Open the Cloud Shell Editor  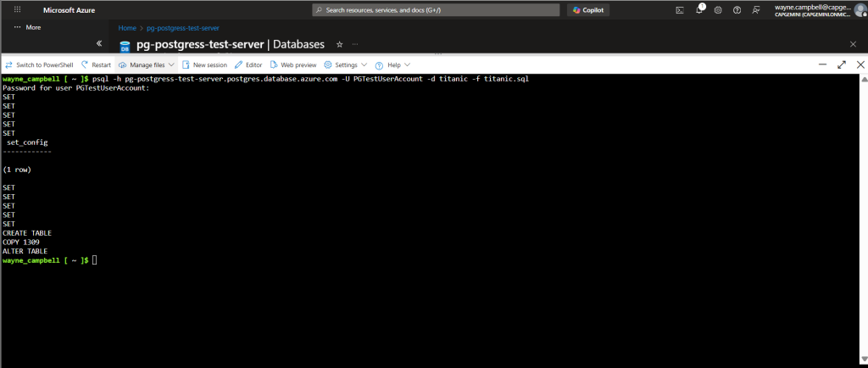(x=248, y=64)
